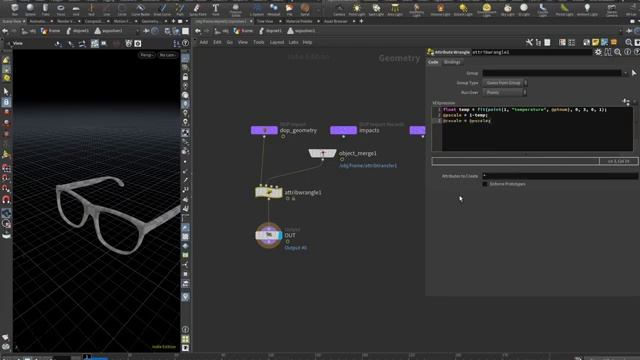Click the dopnet1 path segment in network editor
The height and width of the screenshot is (360, 640).
[x=270, y=31]
